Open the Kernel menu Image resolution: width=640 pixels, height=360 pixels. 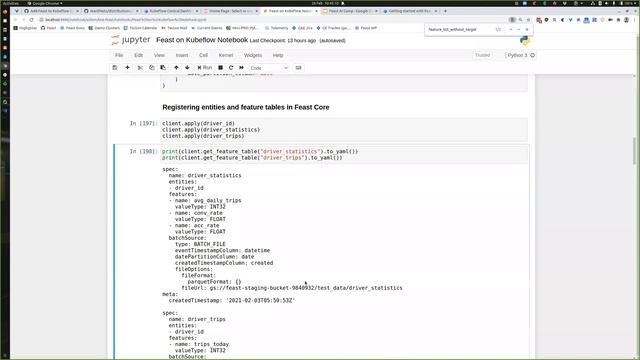226,55
